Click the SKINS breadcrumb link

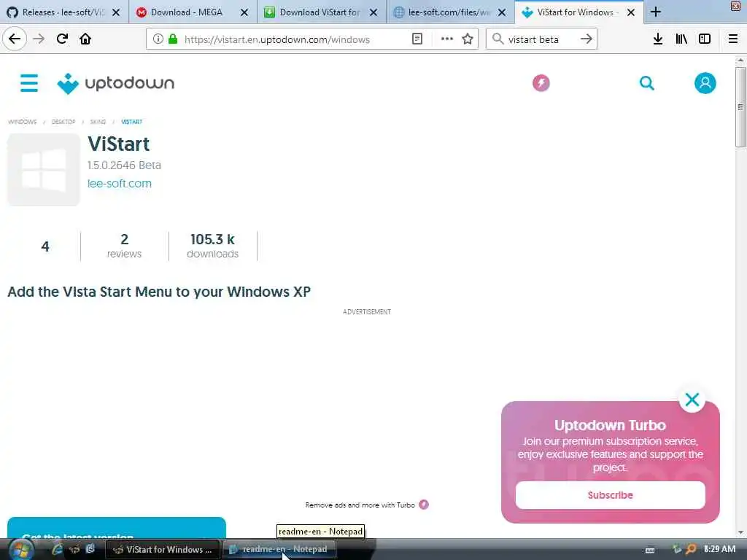pyautogui.click(x=98, y=122)
